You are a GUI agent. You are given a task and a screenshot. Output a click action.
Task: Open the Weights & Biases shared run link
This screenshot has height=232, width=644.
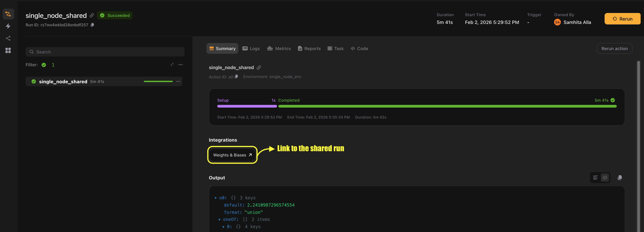(232, 155)
